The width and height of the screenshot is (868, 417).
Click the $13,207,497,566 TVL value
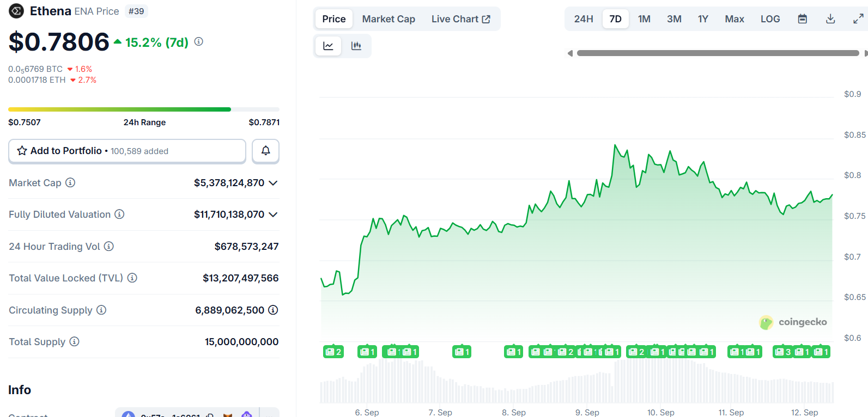tap(240, 278)
